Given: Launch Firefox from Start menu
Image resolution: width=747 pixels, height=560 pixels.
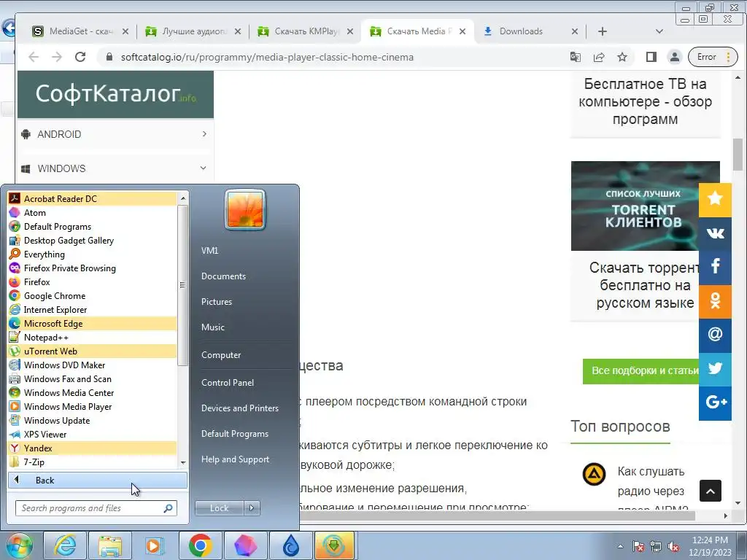Looking at the screenshot, I should (93, 282).
